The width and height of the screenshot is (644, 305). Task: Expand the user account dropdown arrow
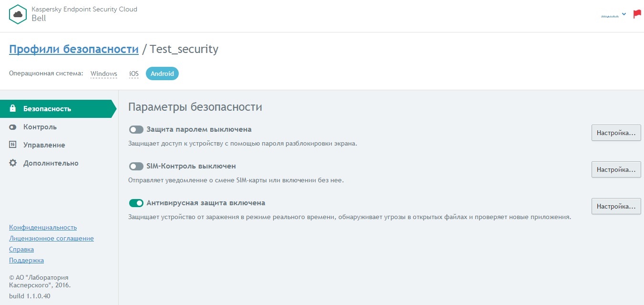coord(624,14)
